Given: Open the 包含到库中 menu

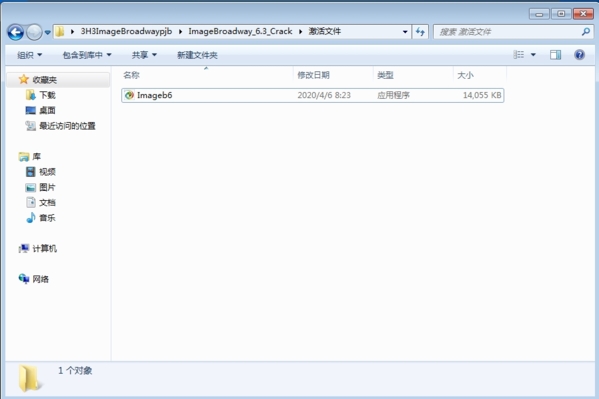Looking at the screenshot, I should pyautogui.click(x=87, y=55).
